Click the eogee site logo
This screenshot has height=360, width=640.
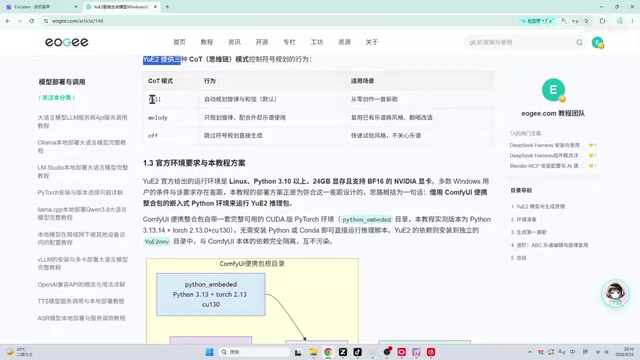[x=67, y=42]
